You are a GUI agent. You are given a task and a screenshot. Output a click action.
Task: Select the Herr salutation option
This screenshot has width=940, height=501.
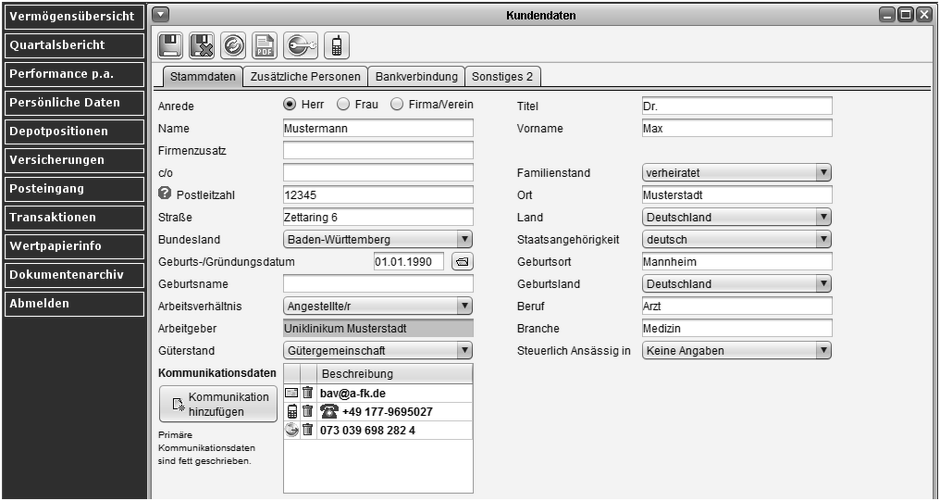tap(290, 105)
